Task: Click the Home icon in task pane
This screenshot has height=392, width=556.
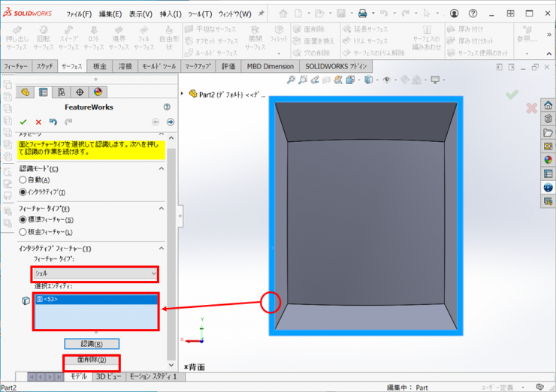Action: 548,106
